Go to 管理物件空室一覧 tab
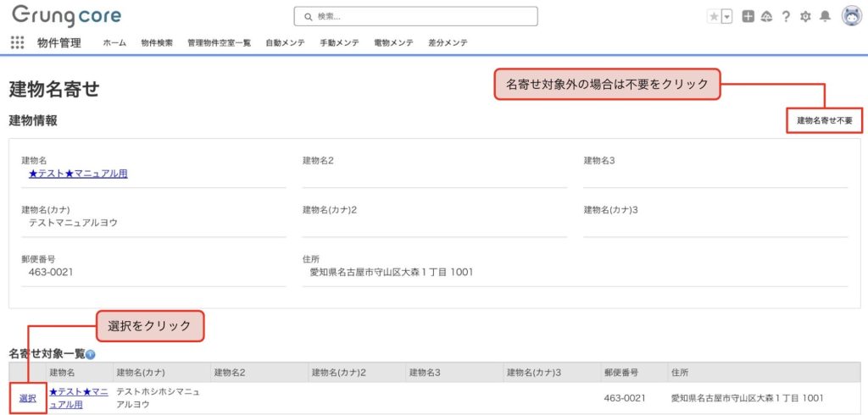 (219, 42)
